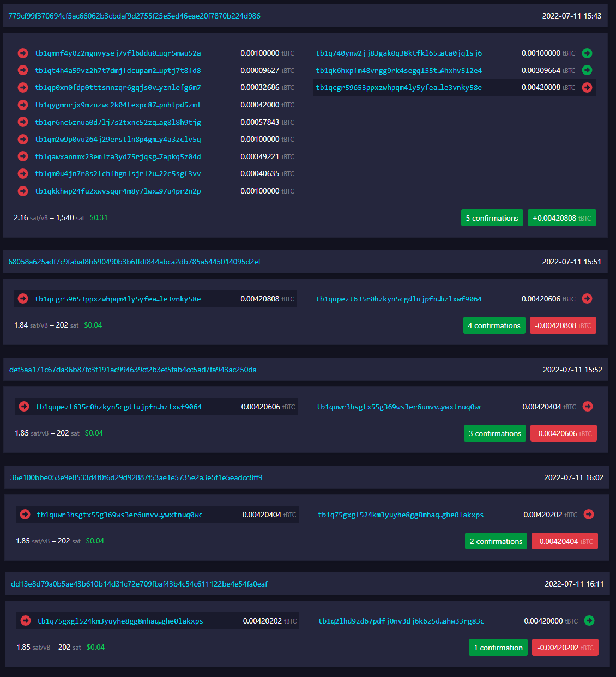Image resolution: width=616 pixels, height=677 pixels.
Task: Click the red input icon beside tb1qawxannmx23emlza3yd75rjqsg
Action: pos(23,156)
